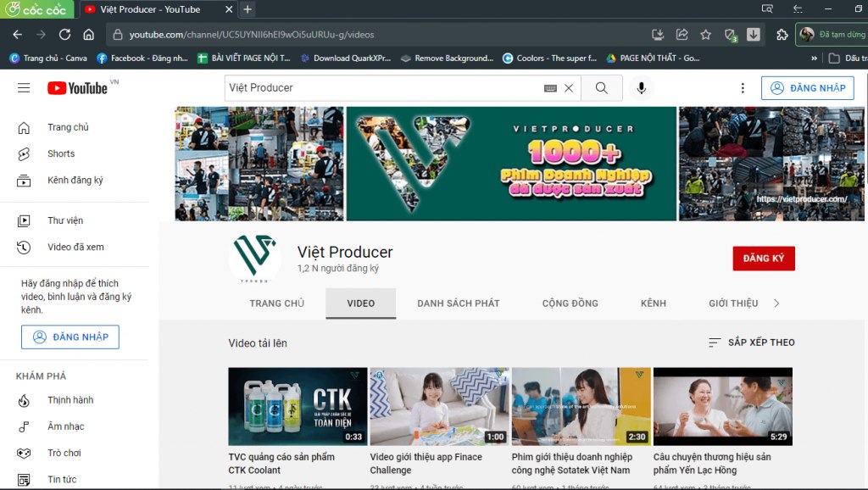Play the TVC quảng cáo CTK Coolant video
The image size is (868, 490).
pos(298,406)
